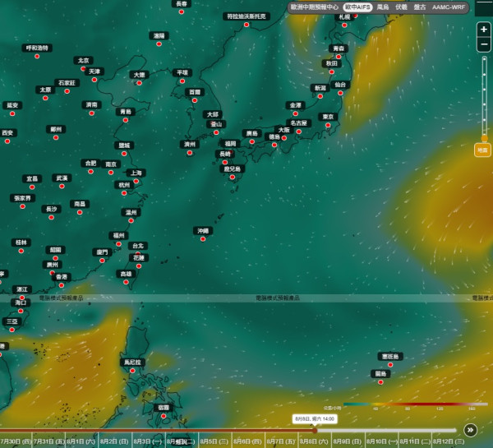Select the 平壤 city marker

point(182,81)
